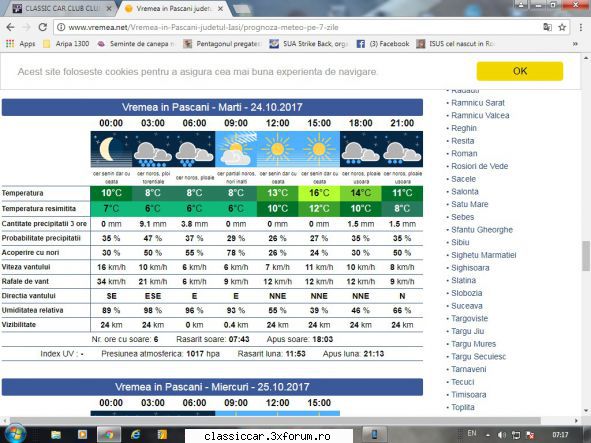Show hidden system tray icons arrow
591x443 pixels.
488,435
